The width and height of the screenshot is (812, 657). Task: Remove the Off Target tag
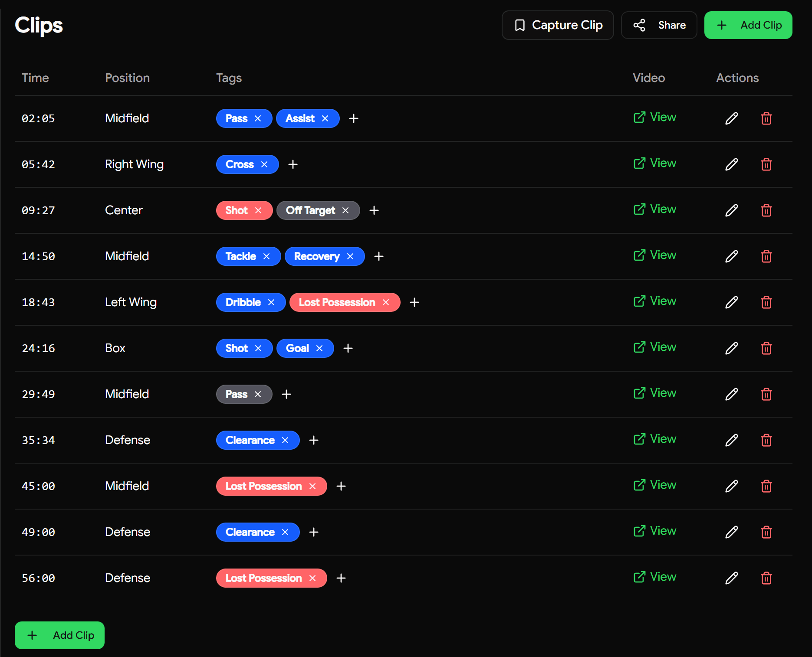[x=345, y=210]
